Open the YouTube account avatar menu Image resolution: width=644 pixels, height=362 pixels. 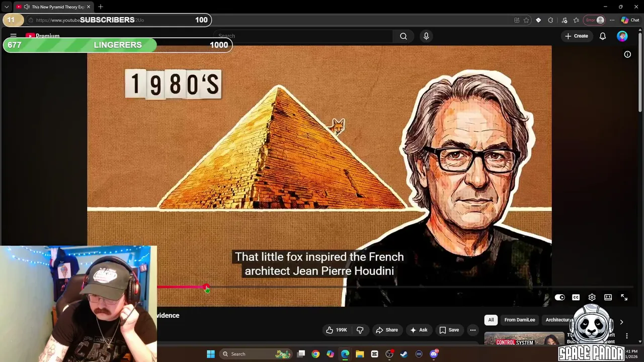click(622, 36)
